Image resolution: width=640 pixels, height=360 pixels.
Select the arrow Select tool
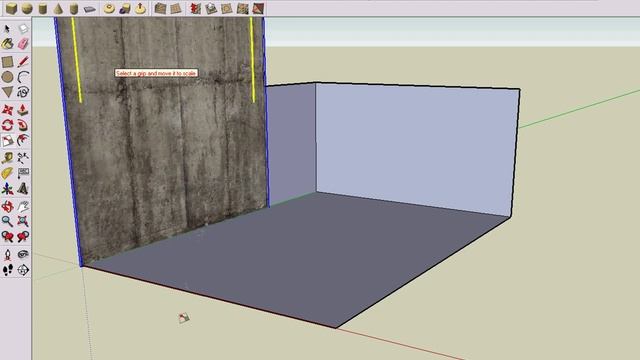(7, 29)
